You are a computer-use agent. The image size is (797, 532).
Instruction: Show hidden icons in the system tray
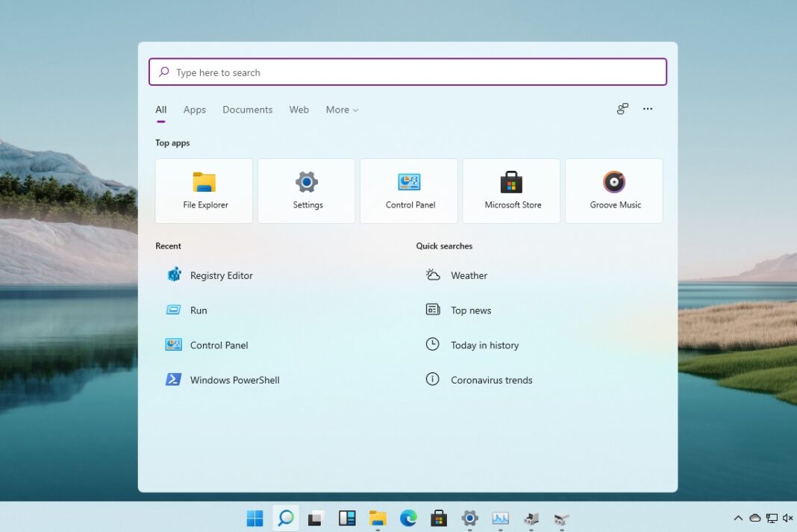(737, 518)
